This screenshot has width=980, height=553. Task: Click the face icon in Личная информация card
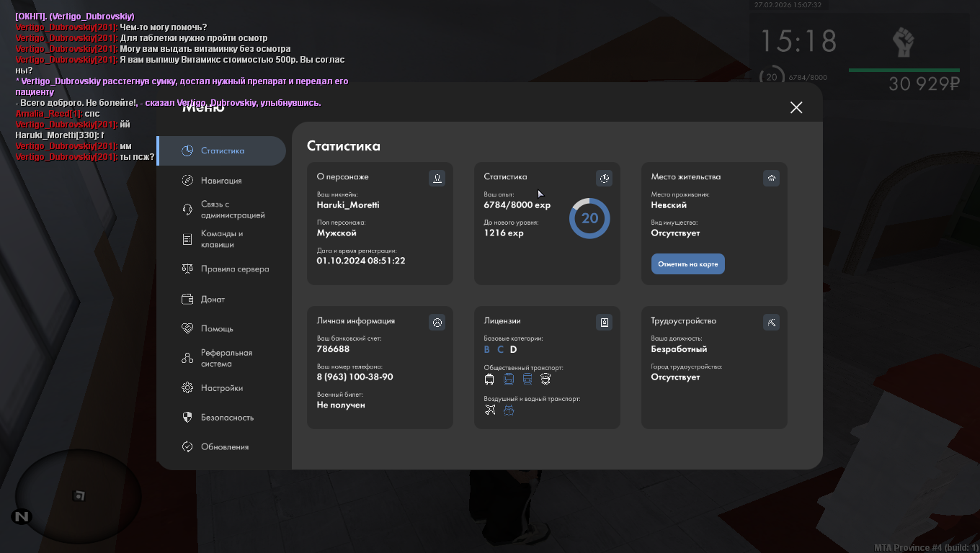[437, 322]
